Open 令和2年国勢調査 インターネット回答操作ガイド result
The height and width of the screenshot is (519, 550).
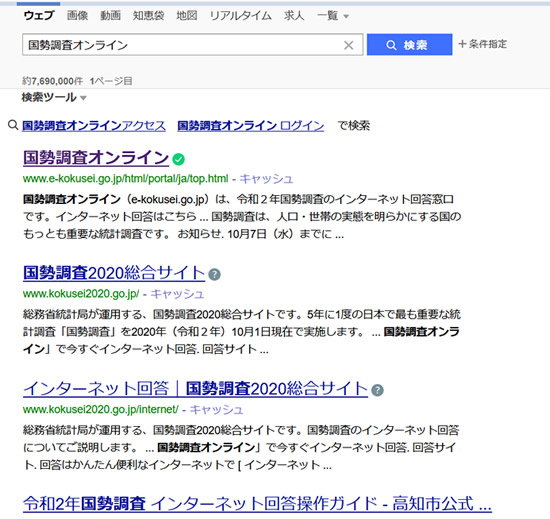(257, 504)
